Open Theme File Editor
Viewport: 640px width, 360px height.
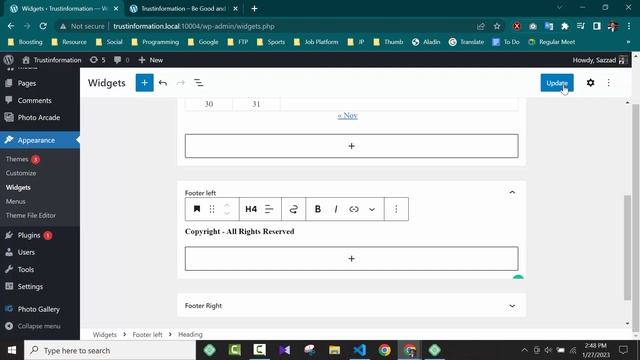[31, 215]
